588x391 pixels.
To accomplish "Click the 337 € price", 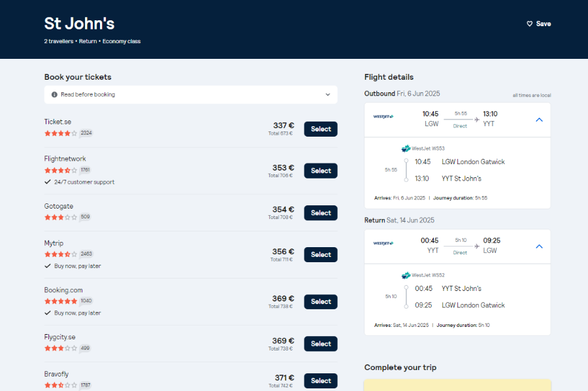I will click(x=284, y=126).
